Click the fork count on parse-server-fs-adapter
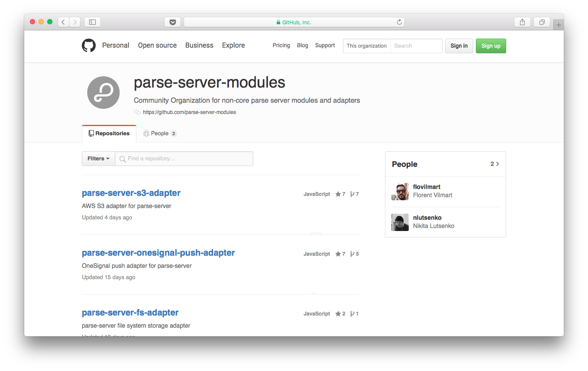588x371 pixels. 355,314
